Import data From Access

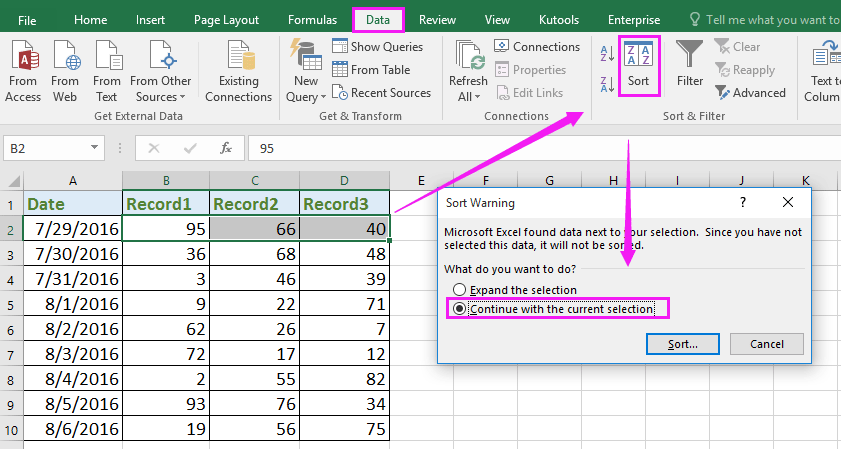pos(23,71)
